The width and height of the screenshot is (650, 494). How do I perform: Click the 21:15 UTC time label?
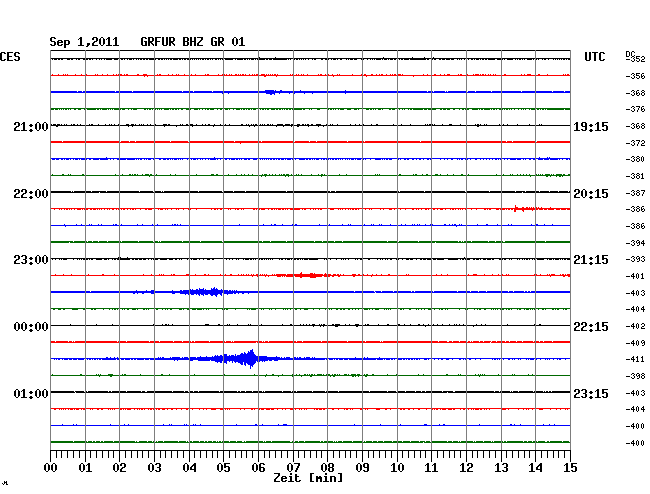click(591, 260)
